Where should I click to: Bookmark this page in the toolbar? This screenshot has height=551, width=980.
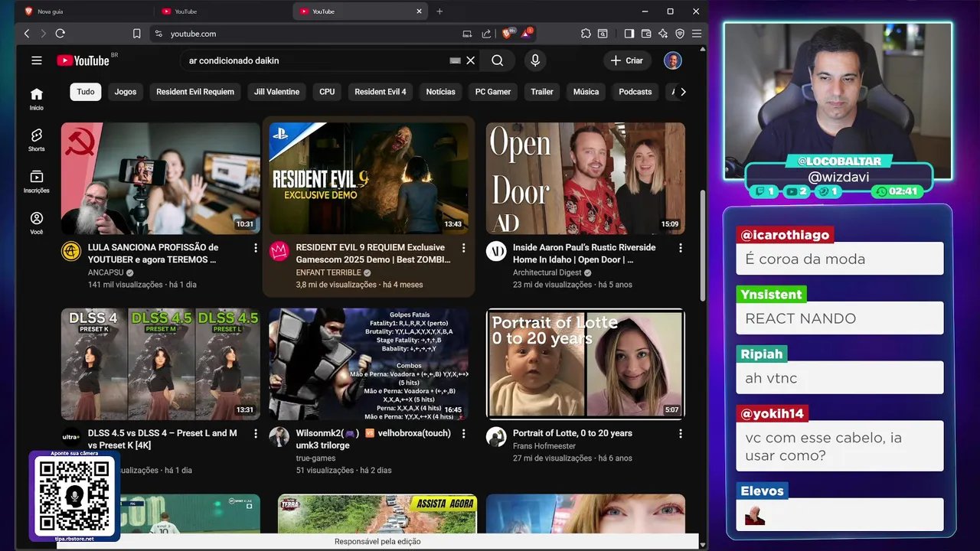[x=137, y=34]
